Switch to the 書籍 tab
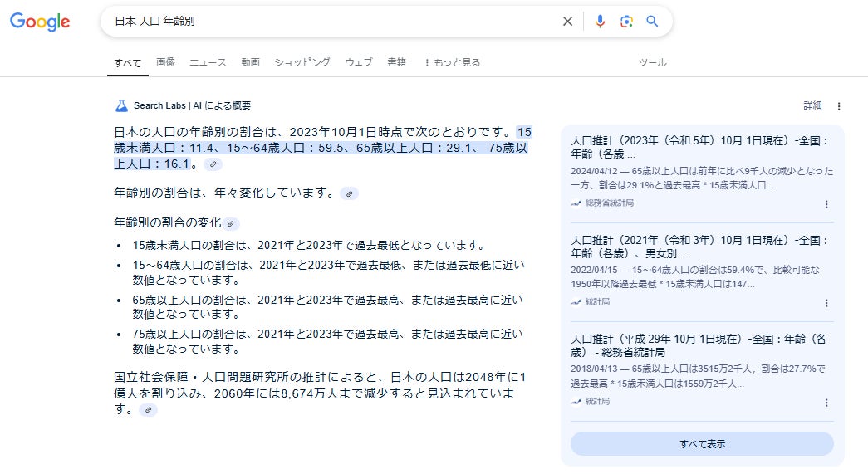 click(396, 62)
